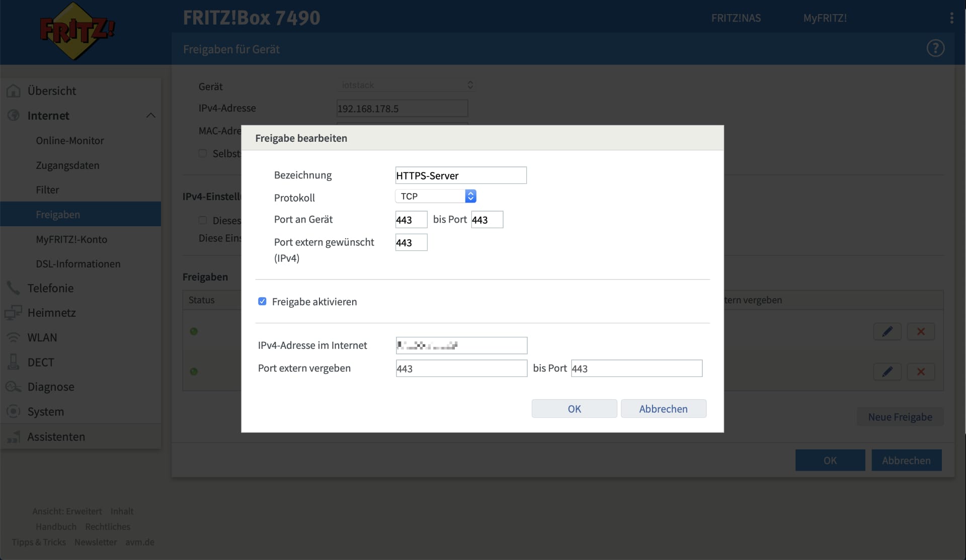Delete the second Freigabe with the red X
The height and width of the screenshot is (560, 966).
[921, 371]
